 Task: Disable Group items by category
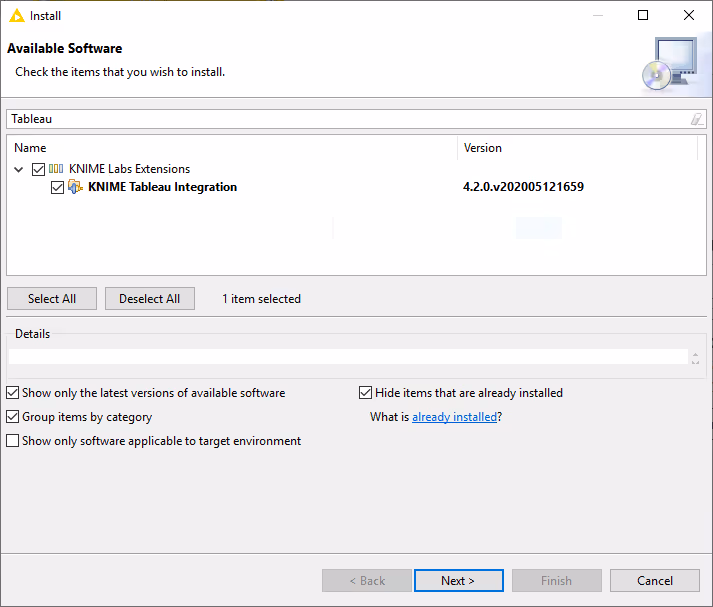coord(13,417)
